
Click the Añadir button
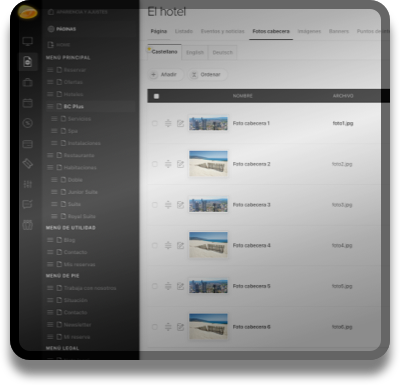click(x=165, y=75)
